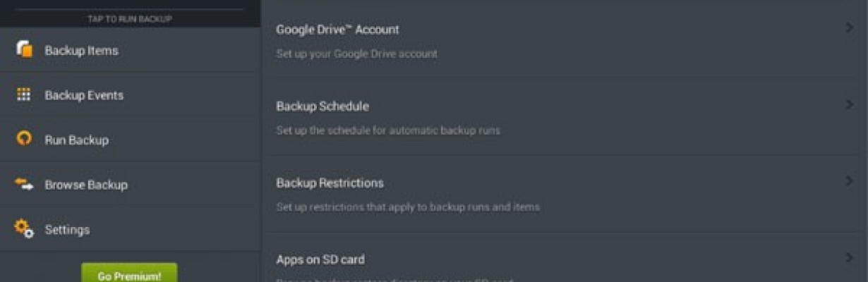This screenshot has height=282, width=868.
Task: Choose Run Backup from the sidebar
Action: pyautogui.click(x=131, y=140)
